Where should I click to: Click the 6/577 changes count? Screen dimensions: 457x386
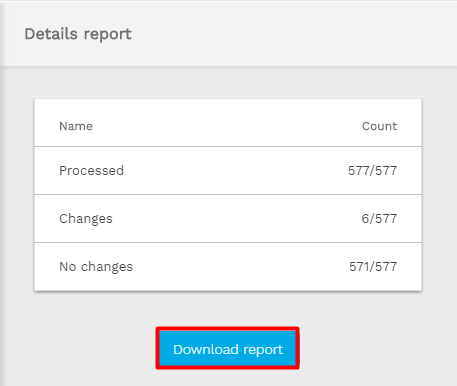(379, 219)
